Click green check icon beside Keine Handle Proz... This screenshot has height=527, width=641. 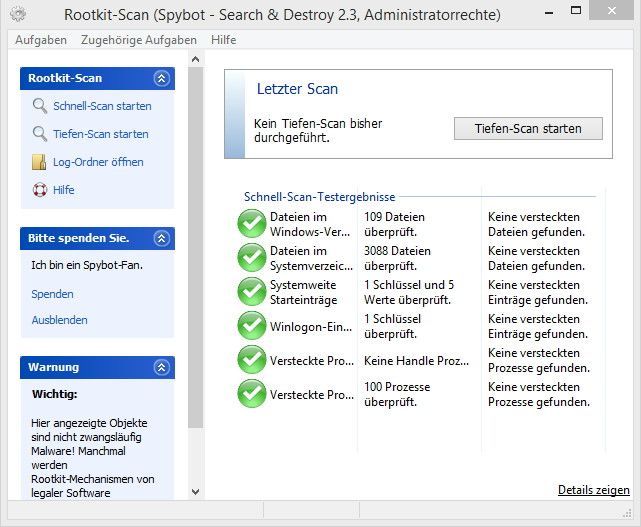252,359
